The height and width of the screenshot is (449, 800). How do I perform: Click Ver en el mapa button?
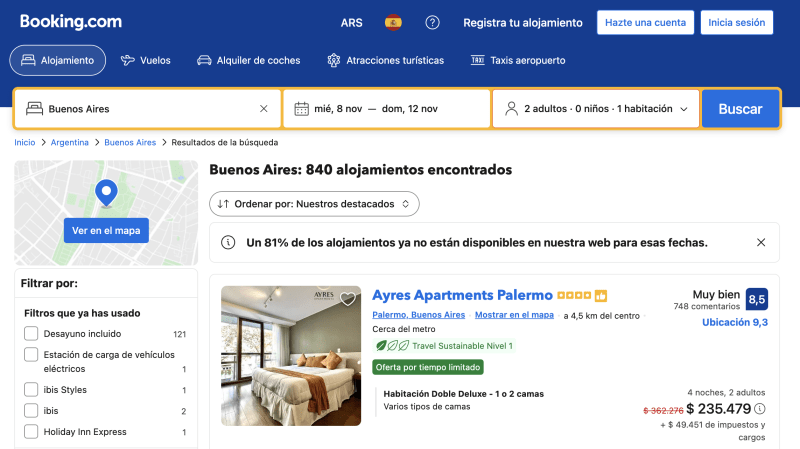pyautogui.click(x=106, y=231)
